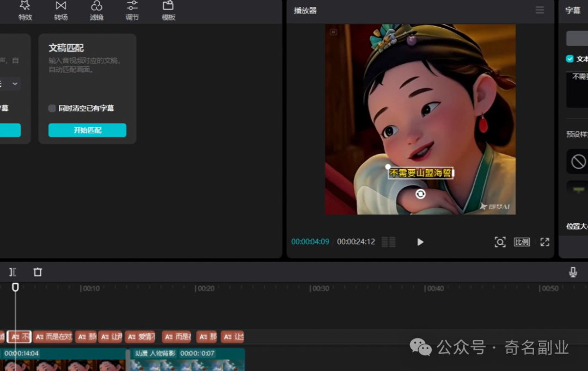Click the 播放器 panel title
The width and height of the screenshot is (588, 371).
[x=305, y=10]
